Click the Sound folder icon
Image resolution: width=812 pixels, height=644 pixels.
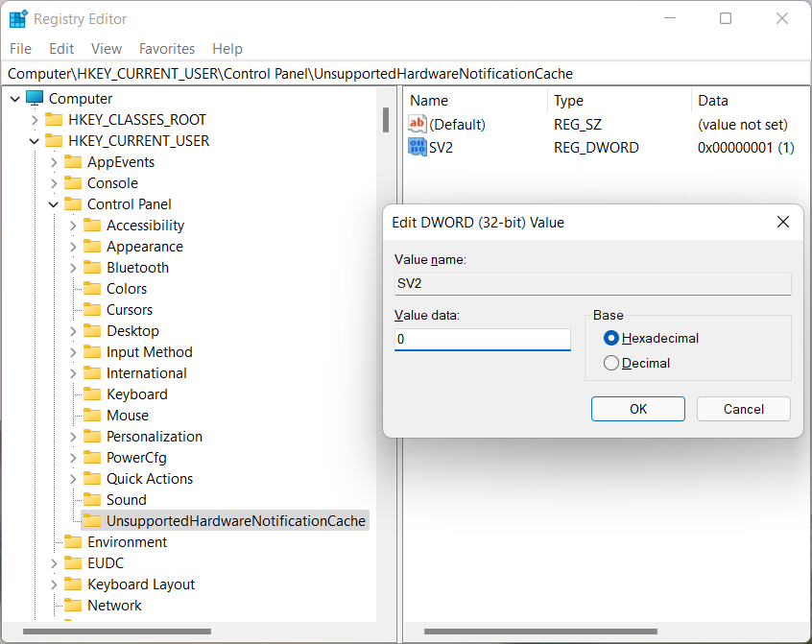(x=92, y=499)
